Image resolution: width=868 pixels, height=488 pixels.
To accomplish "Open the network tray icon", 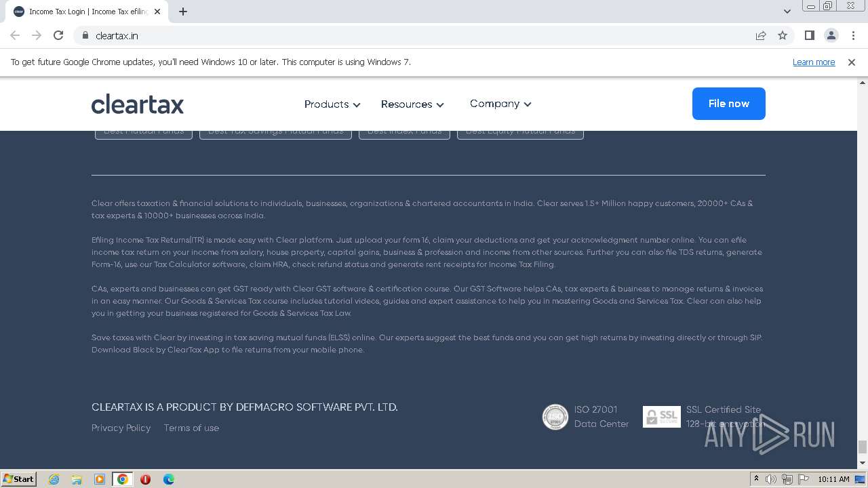I will 787,479.
